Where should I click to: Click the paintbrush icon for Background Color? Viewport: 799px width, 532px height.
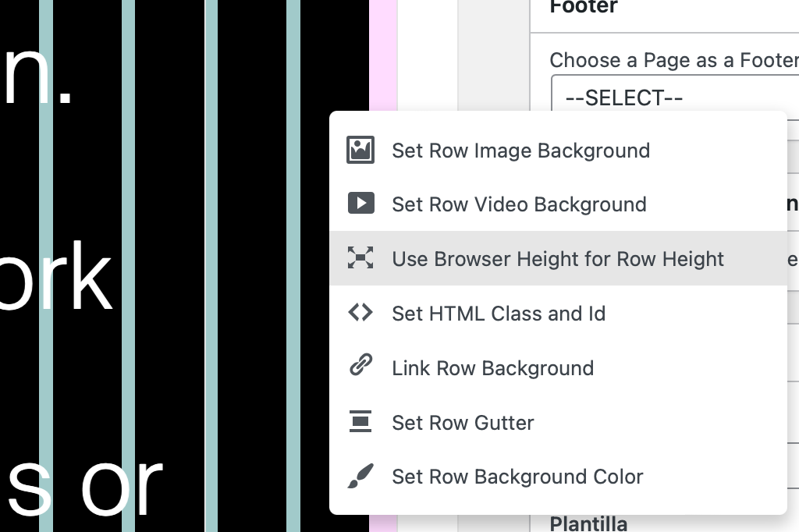[x=360, y=476]
